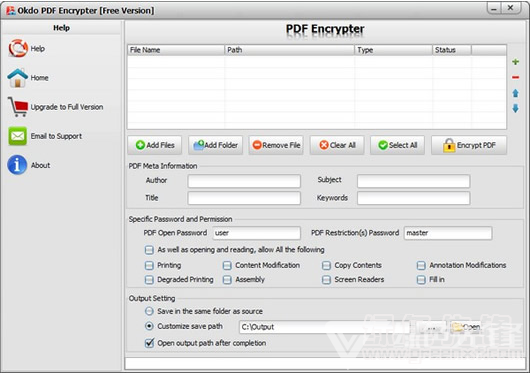
Task: Open the About info icon
Action: click(x=17, y=165)
